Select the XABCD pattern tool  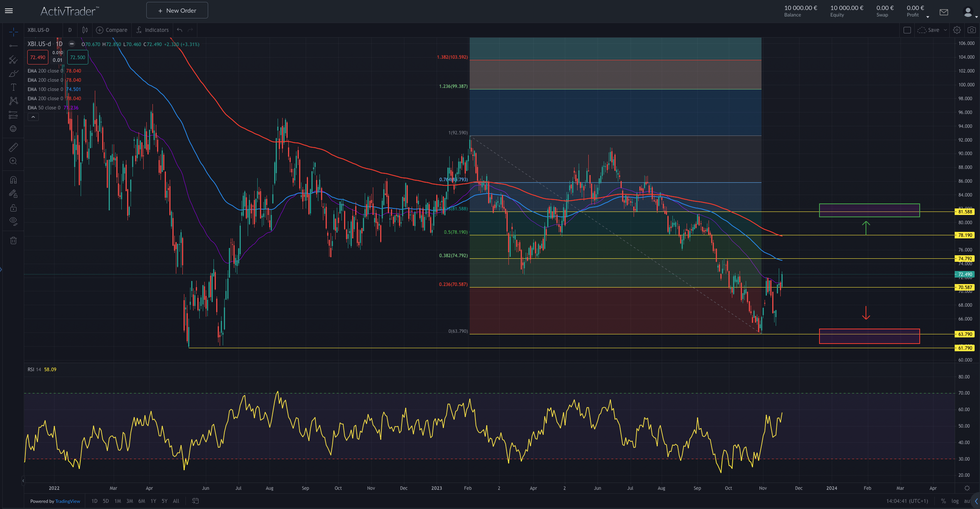click(13, 101)
